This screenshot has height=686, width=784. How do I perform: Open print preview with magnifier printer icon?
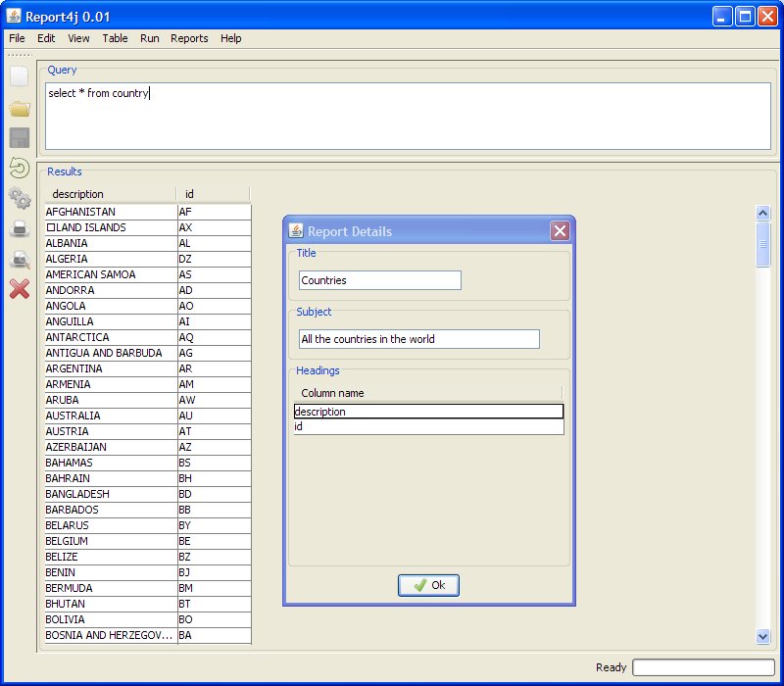[x=20, y=260]
